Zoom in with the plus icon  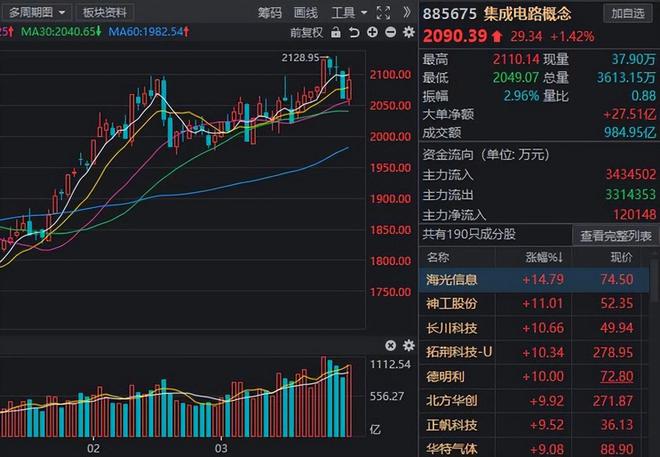(x=372, y=32)
